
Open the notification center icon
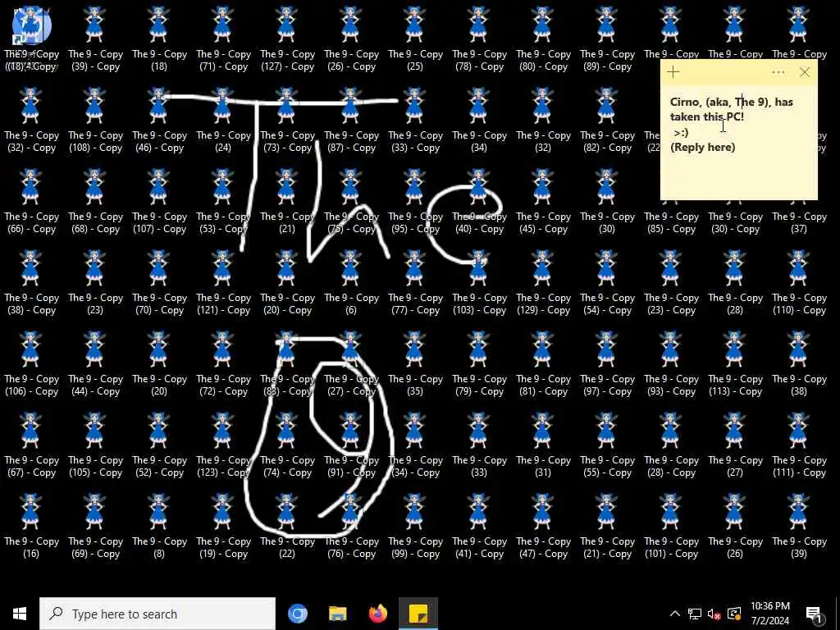click(x=814, y=614)
